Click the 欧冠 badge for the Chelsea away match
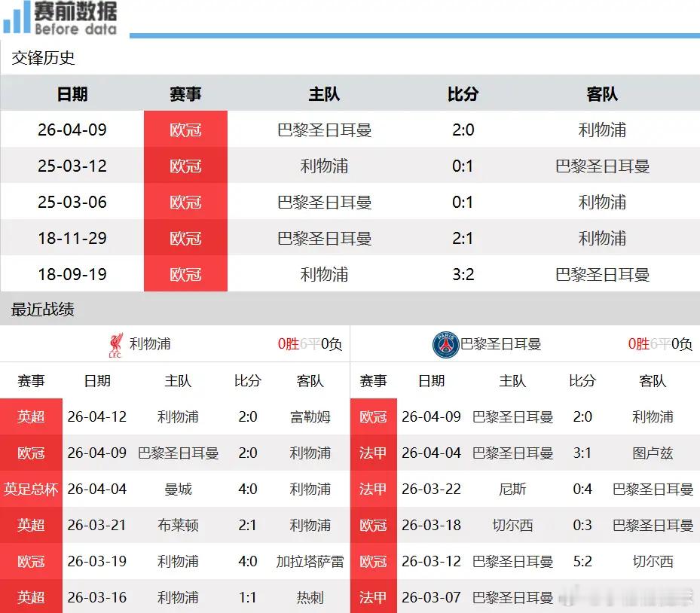This screenshot has width=700, height=613. [373, 525]
